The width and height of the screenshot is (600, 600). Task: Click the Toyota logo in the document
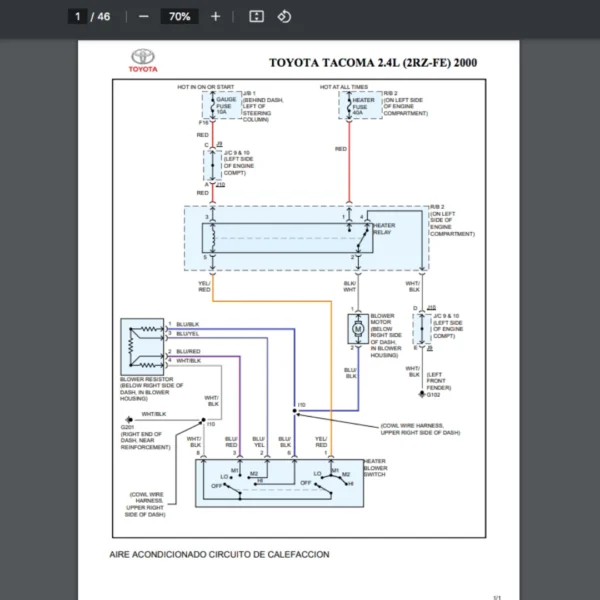coord(143,62)
